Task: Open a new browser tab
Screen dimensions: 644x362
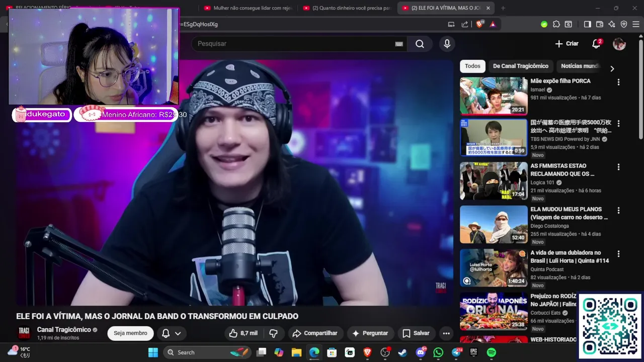Action: pos(503,8)
